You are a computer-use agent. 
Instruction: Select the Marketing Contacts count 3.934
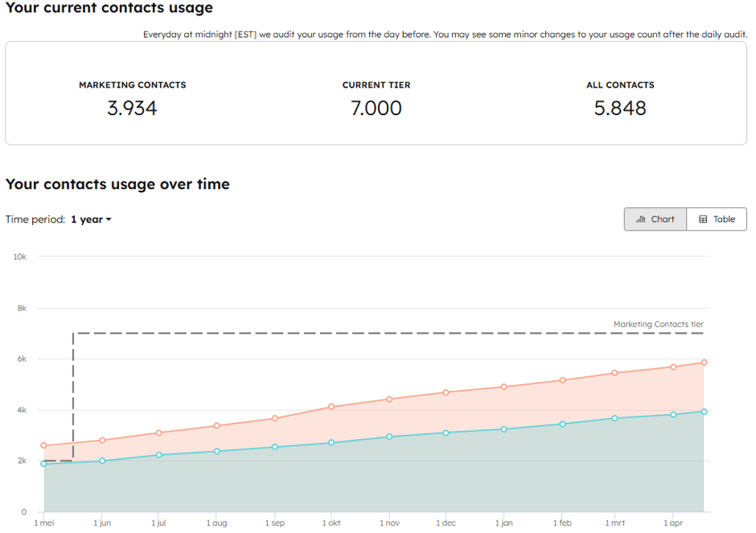(x=132, y=108)
